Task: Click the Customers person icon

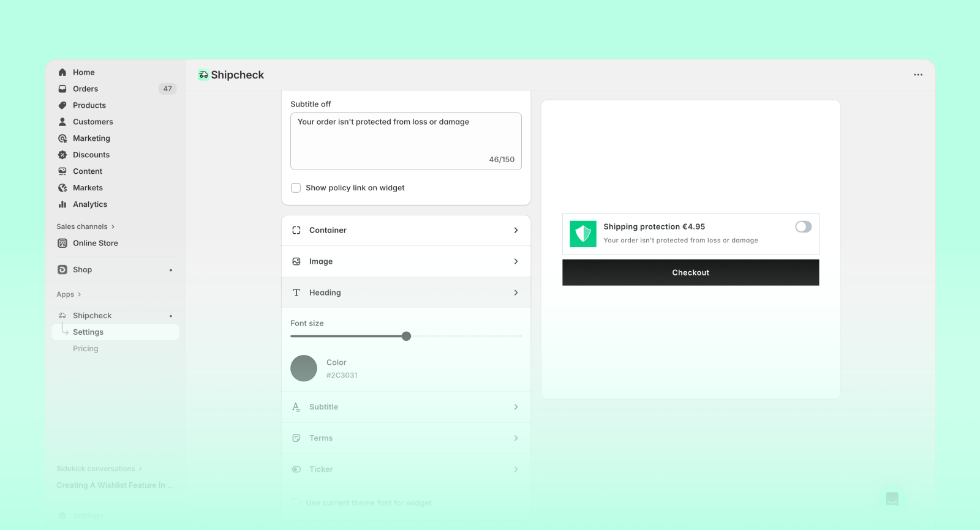Action: tap(62, 122)
